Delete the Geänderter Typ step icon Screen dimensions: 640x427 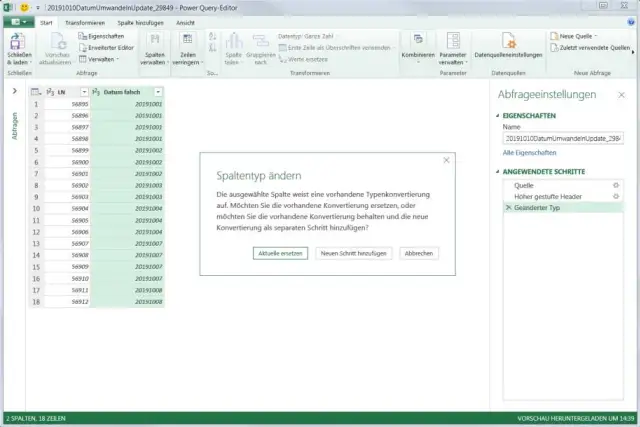coord(507,206)
